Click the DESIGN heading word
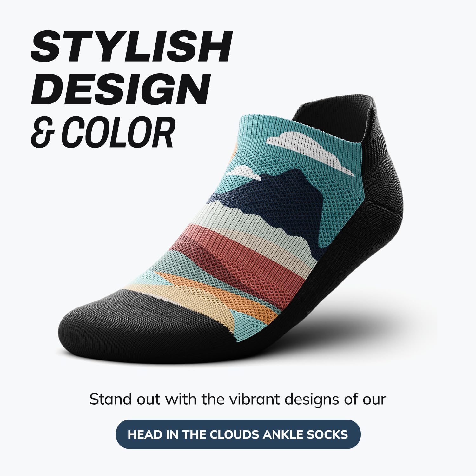 click(121, 90)
